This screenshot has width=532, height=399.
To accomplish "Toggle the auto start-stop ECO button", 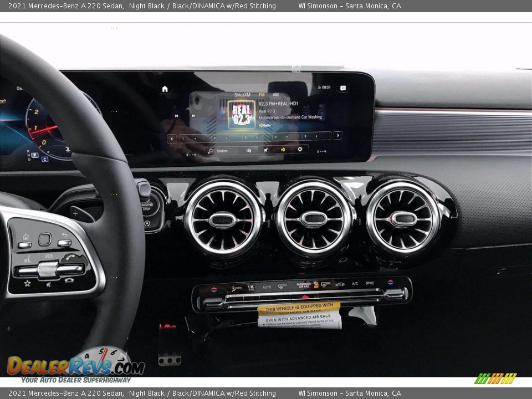I will click(147, 223).
